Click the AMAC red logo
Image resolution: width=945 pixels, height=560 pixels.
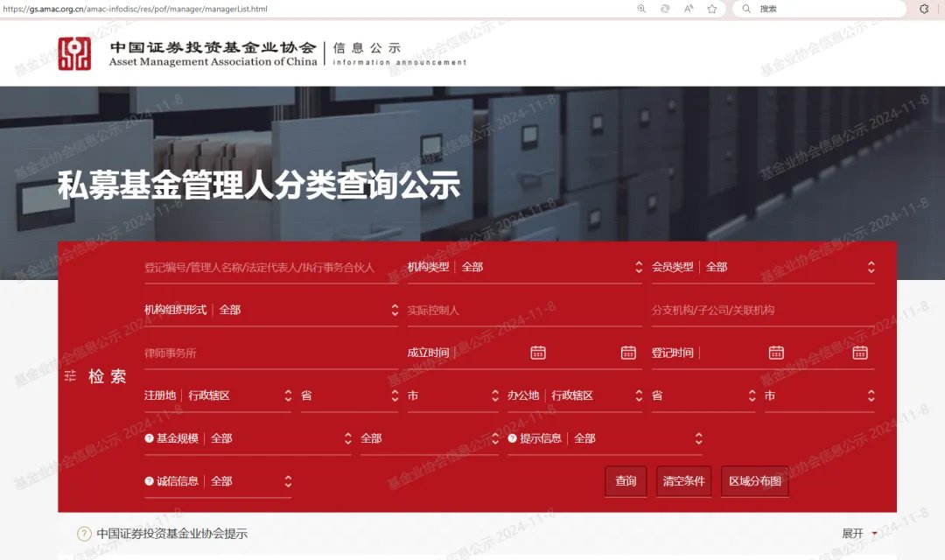[74, 53]
